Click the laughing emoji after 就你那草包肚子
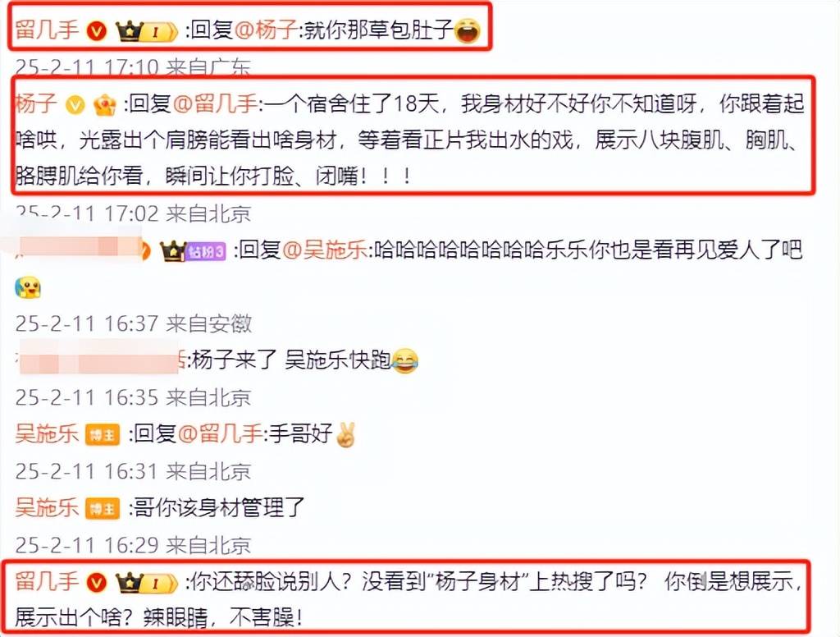The height and width of the screenshot is (637, 840). (x=468, y=31)
